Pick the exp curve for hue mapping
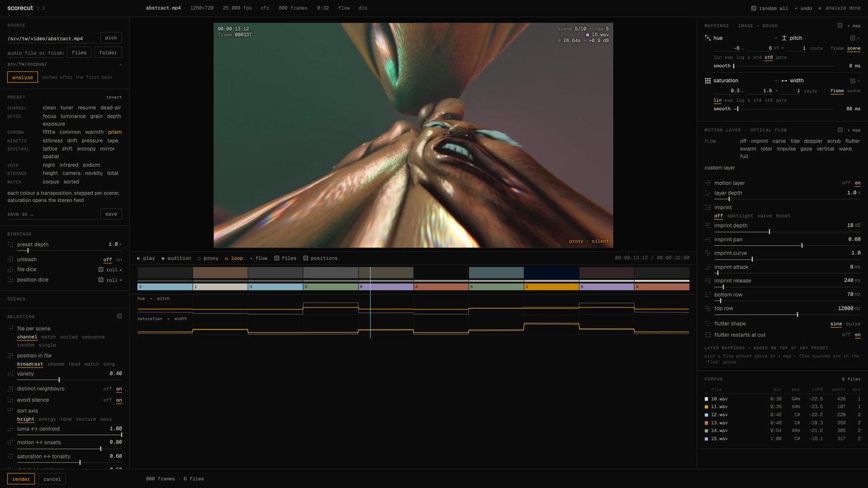Image resolution: width=868 pixels, height=488 pixels. click(729, 58)
